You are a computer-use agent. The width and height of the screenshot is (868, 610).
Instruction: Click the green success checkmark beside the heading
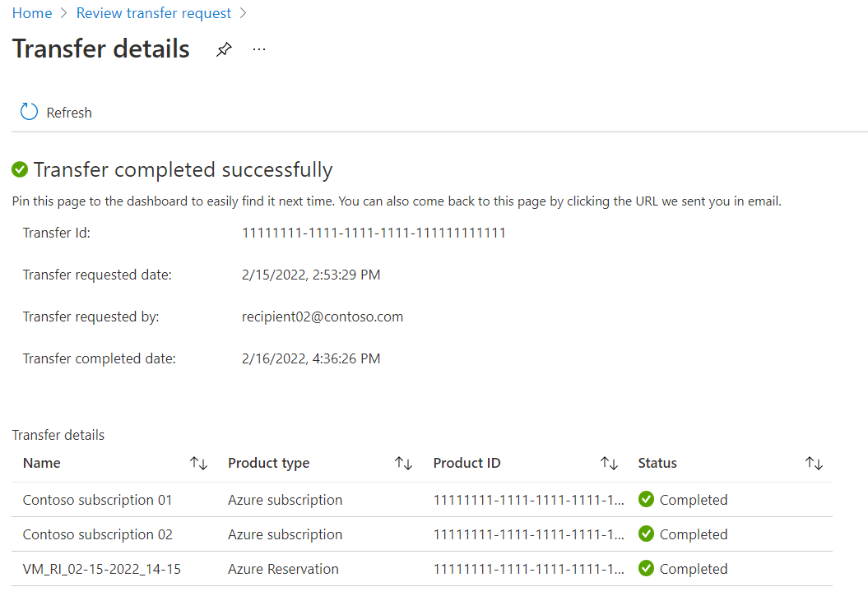[20, 170]
